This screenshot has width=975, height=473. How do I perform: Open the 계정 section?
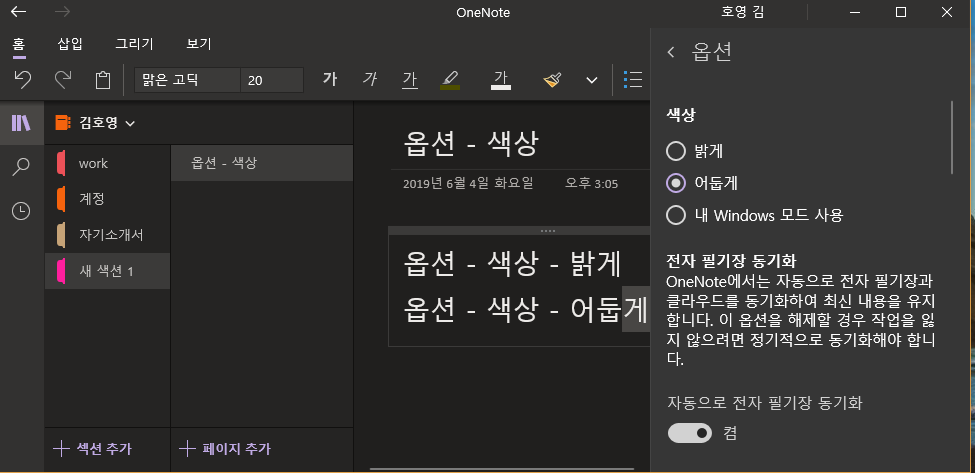click(107, 200)
